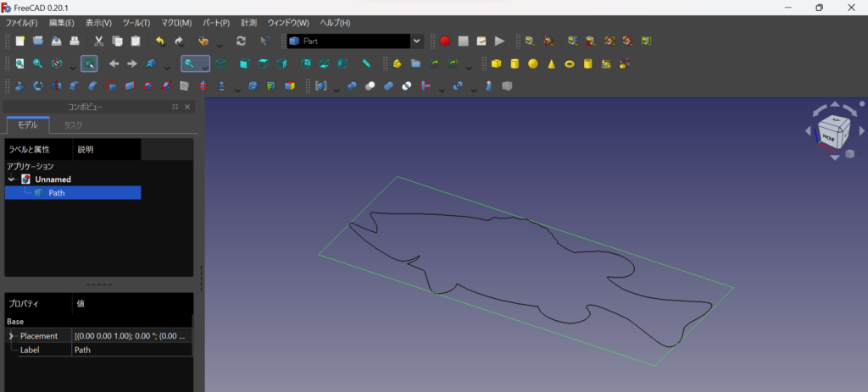868x392 pixels.
Task: Switch to the isometric view icon
Action: pyautogui.click(x=221, y=64)
